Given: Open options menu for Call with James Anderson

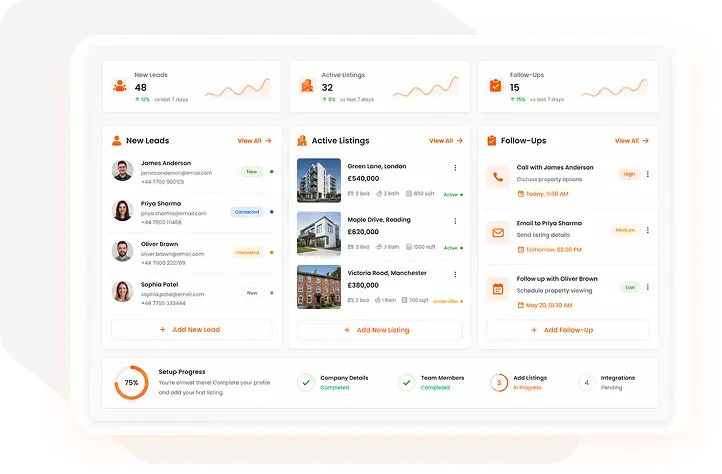Looking at the screenshot, I should [x=648, y=174].
